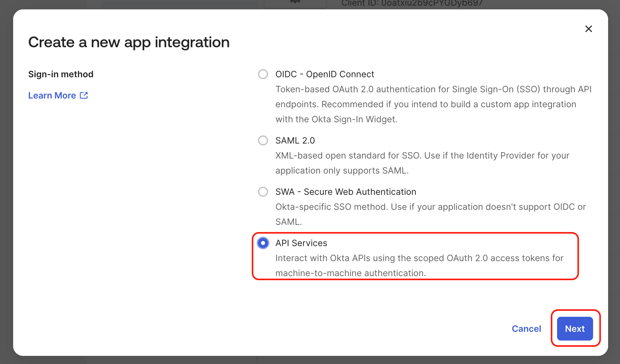The height and width of the screenshot is (364, 620).
Task: Choose the SWA radio button
Action: pyautogui.click(x=263, y=192)
